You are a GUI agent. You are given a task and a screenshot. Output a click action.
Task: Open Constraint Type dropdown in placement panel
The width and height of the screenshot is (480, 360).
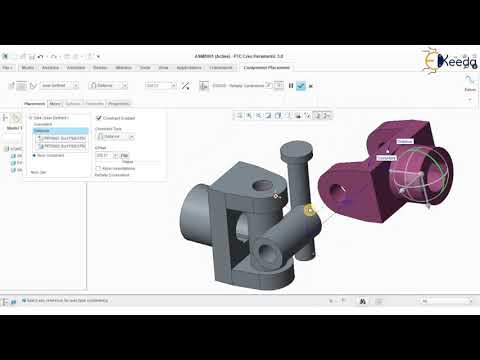click(131, 137)
